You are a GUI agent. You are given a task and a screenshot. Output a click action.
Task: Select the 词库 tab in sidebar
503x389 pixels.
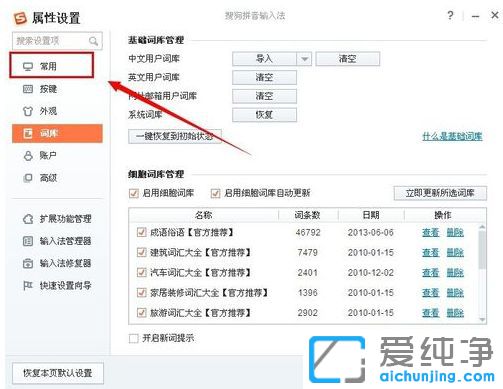57,133
